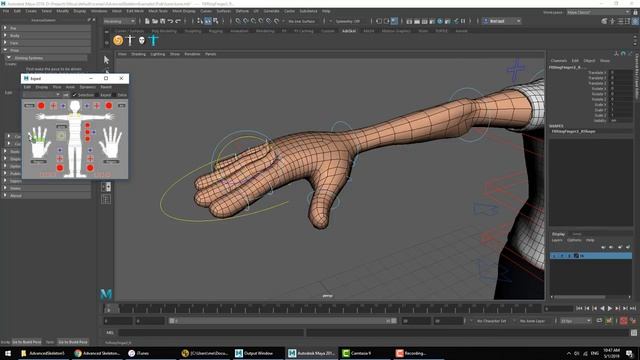Image resolution: width=640 pixels, height=360 pixels.
Task: Toggle the Selection checkbox in the Biped window
Action: pos(74,95)
